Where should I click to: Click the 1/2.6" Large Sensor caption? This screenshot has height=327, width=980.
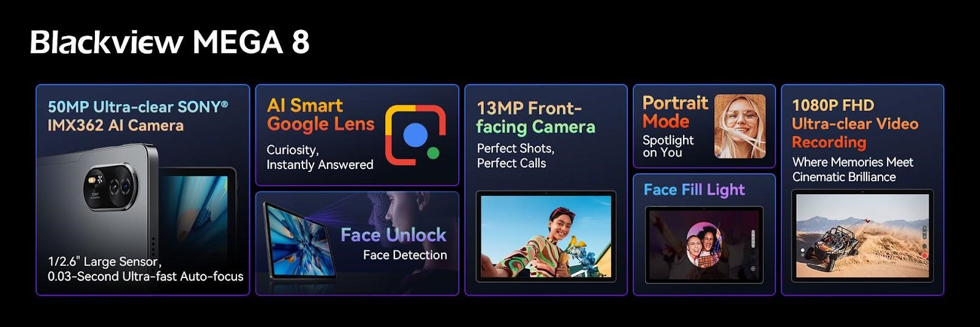click(x=145, y=269)
